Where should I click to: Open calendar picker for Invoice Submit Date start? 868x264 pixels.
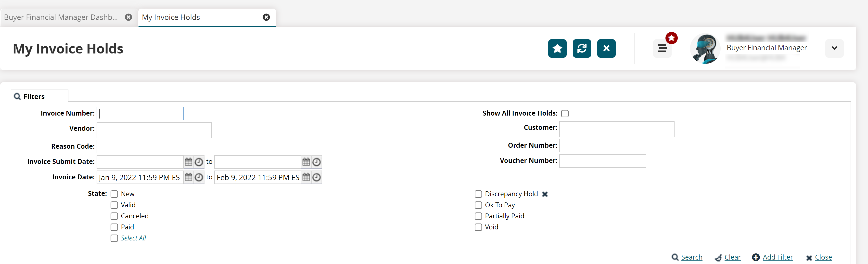pos(188,162)
